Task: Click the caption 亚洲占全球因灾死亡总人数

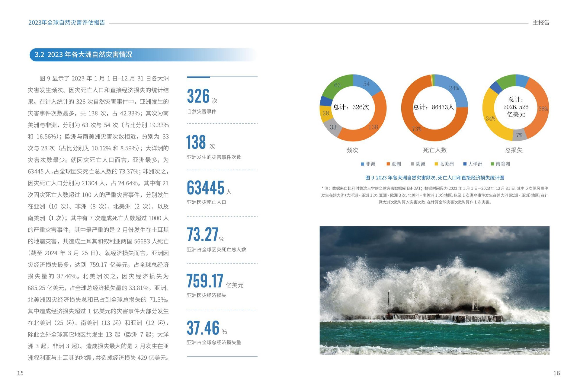Action: click(x=216, y=249)
